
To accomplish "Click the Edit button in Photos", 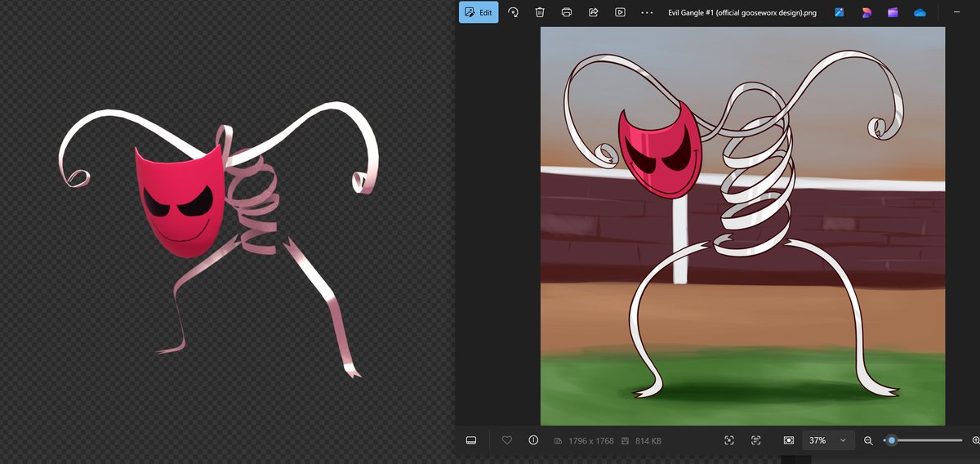I will 479,12.
